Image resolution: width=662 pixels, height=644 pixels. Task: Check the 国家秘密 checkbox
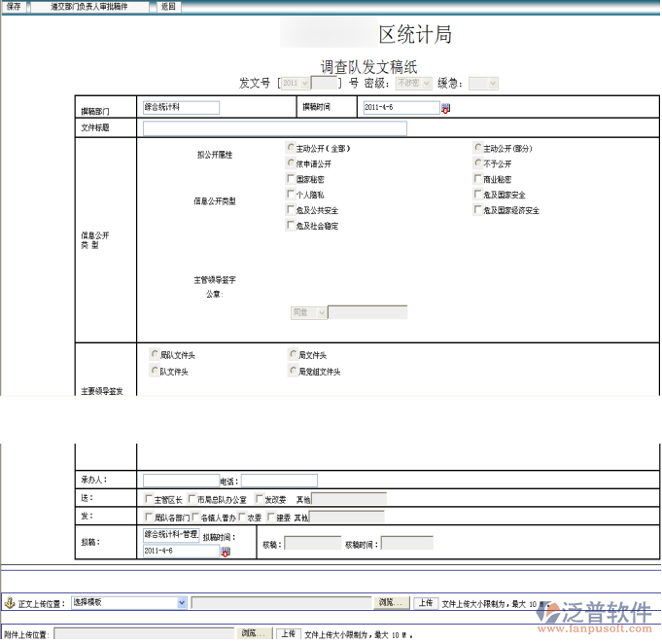[291, 178]
